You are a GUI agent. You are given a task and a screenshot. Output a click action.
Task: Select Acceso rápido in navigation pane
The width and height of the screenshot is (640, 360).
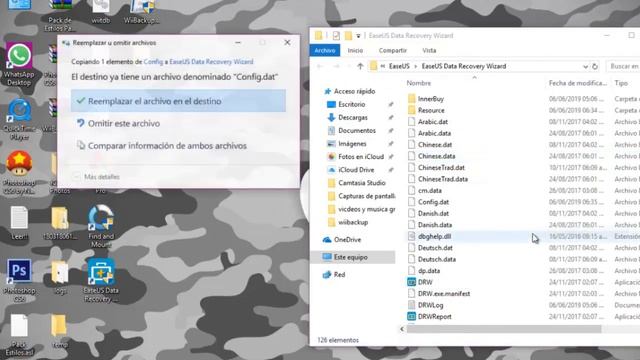point(354,91)
